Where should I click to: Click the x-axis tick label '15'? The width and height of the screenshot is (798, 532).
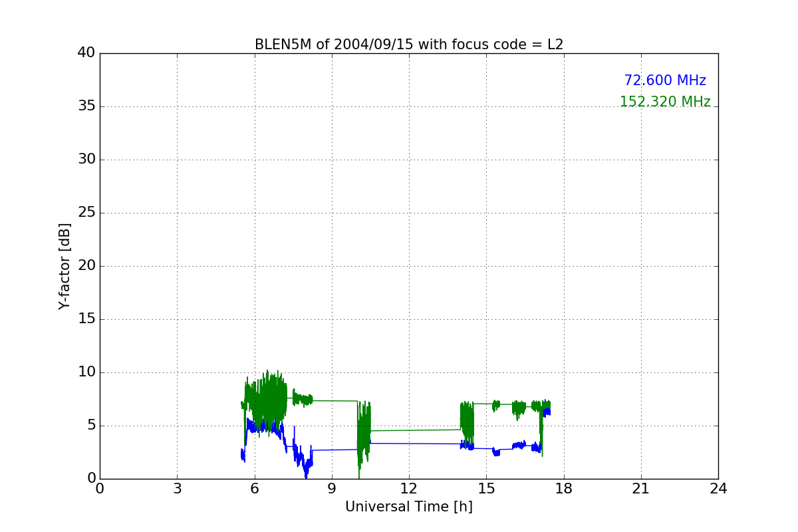(486, 488)
